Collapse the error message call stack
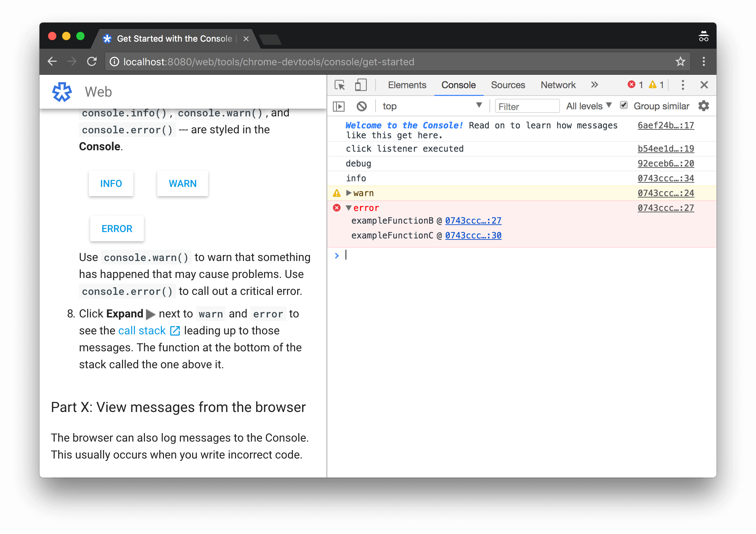The height and width of the screenshot is (534, 756). tap(348, 208)
